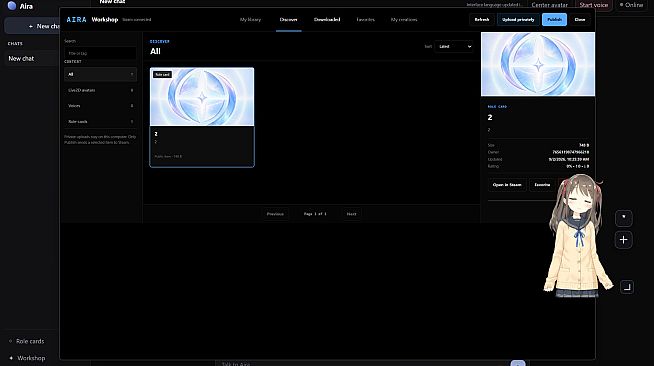Image resolution: width=654 pixels, height=366 pixels.
Task: Go to the Previous page
Action: click(x=275, y=214)
